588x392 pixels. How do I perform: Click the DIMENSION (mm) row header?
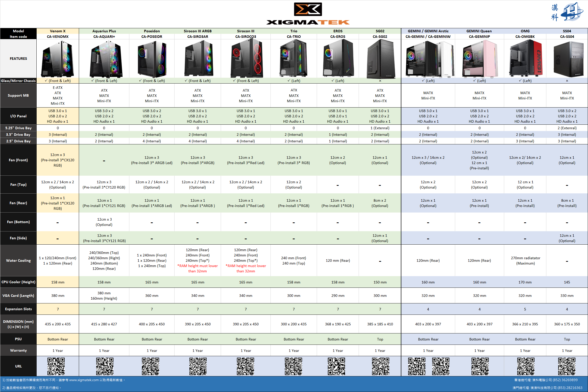coord(18,324)
